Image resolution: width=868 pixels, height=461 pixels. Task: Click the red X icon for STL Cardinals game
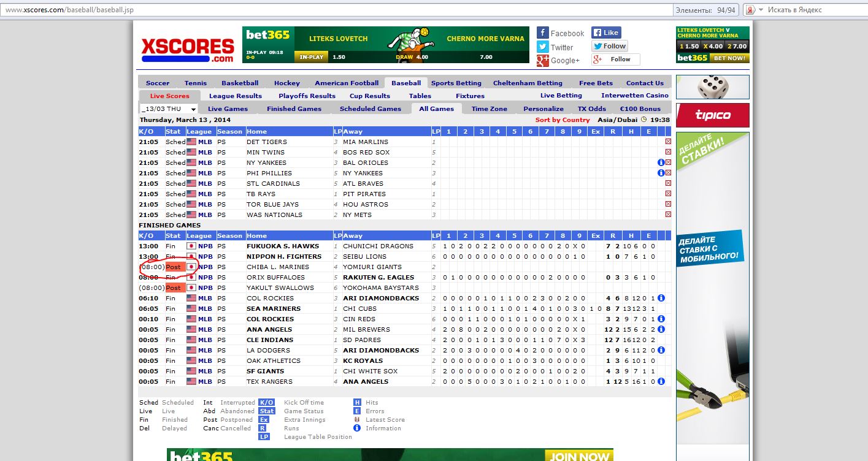click(668, 183)
